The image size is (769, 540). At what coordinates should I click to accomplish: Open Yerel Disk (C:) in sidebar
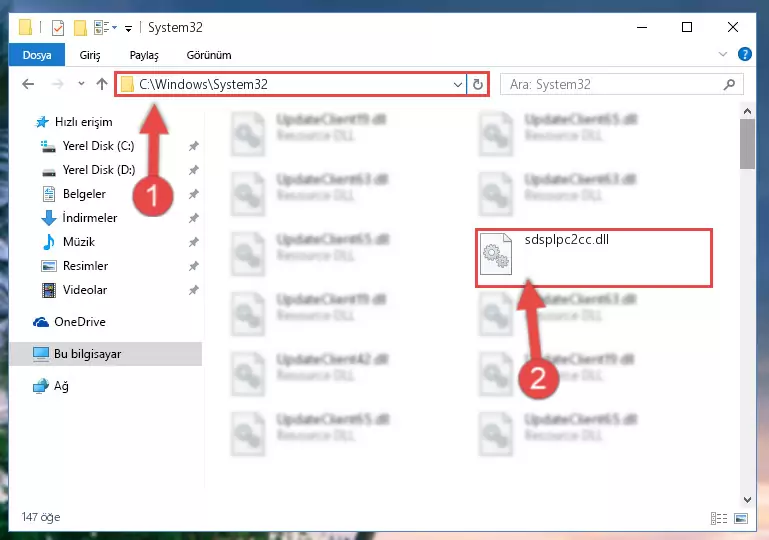(x=98, y=146)
